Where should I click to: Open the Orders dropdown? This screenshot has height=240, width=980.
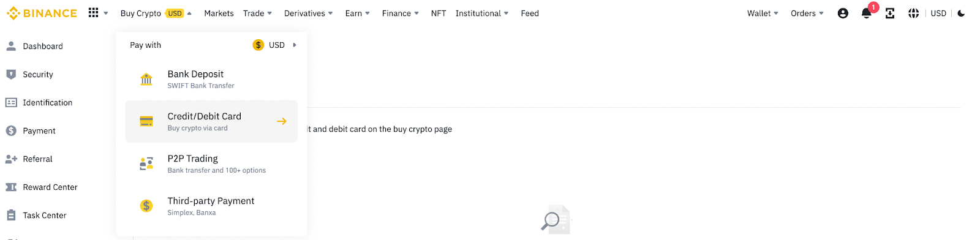tap(807, 13)
